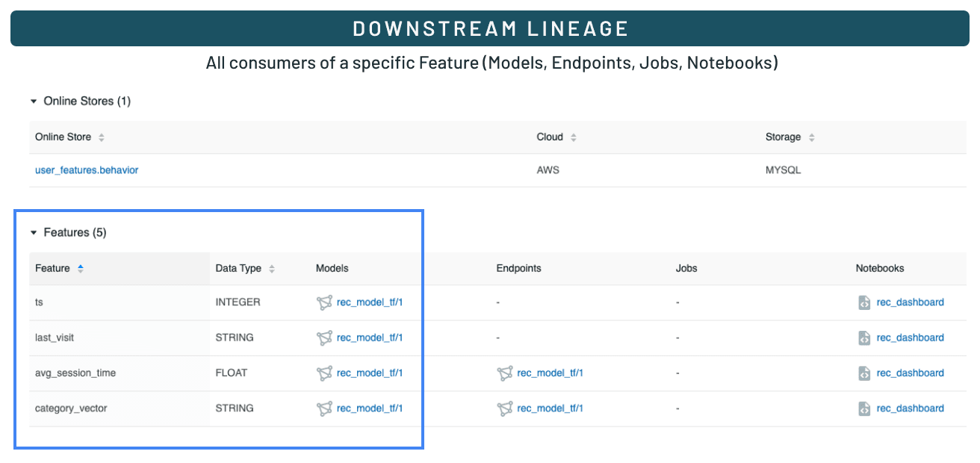This screenshot has width=980, height=463.
Task: Click notebook icon in last_visit row
Action: coord(864,338)
